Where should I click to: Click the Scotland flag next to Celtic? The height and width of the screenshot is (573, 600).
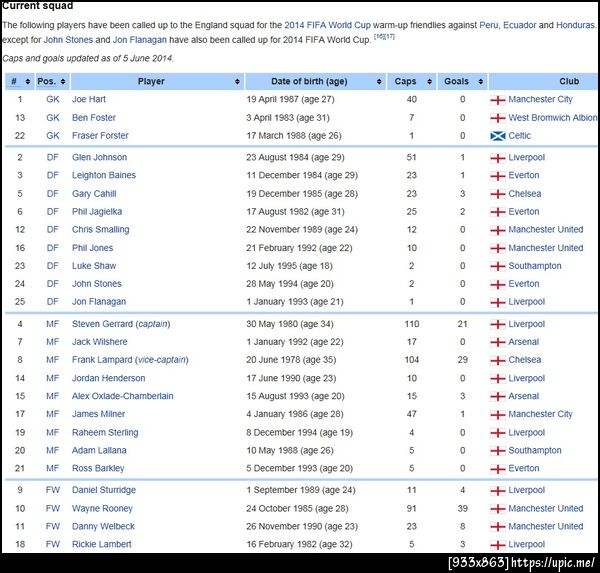tap(498, 136)
